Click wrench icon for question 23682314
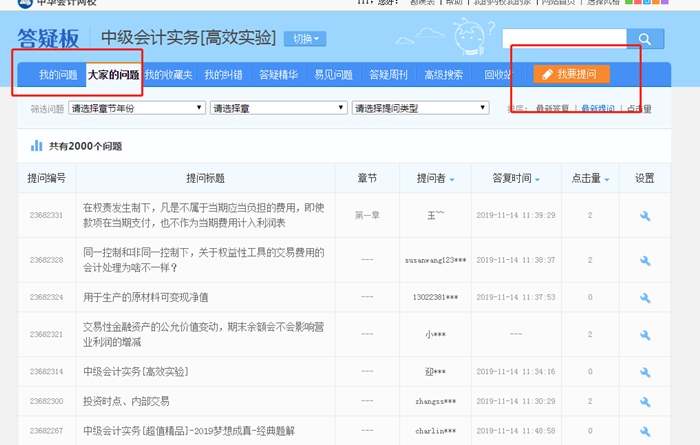Screen dimensions: 700x445 (645, 371)
